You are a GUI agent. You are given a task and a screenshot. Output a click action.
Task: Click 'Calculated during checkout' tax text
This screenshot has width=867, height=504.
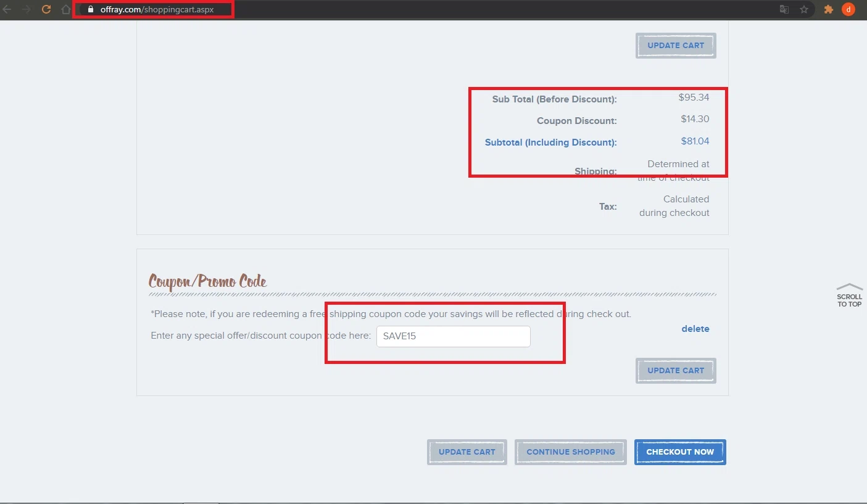(x=674, y=206)
